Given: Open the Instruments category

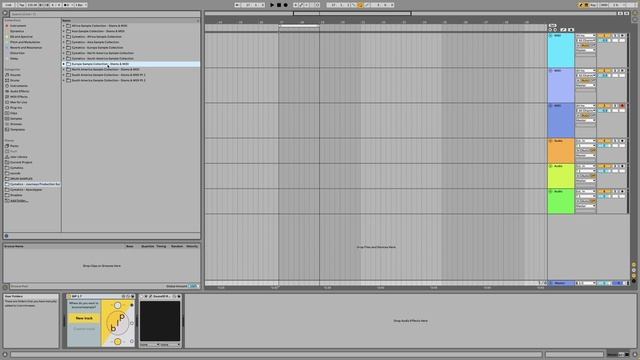Looking at the screenshot, I should pos(19,86).
